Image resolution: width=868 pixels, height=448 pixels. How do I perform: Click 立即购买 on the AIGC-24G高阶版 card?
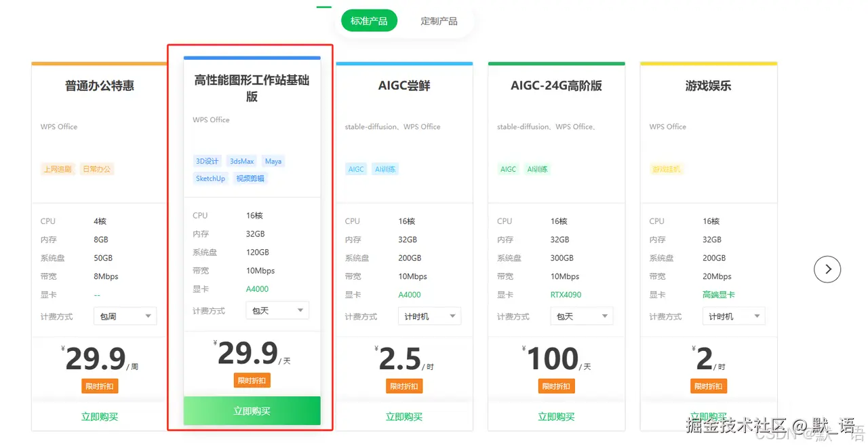(556, 417)
